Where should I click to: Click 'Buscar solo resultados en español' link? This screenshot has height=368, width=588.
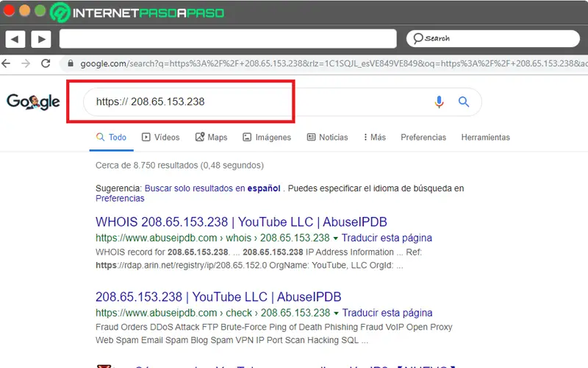pos(212,188)
